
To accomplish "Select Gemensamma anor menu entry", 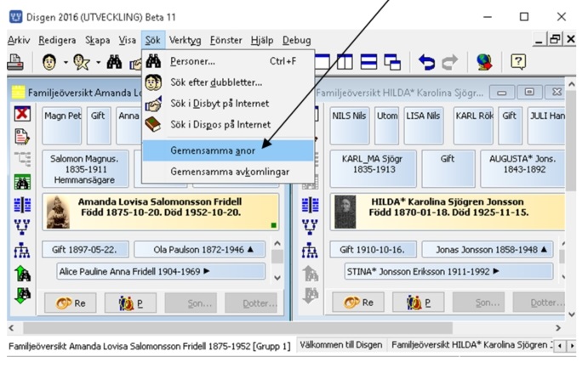I will pyautogui.click(x=228, y=150).
